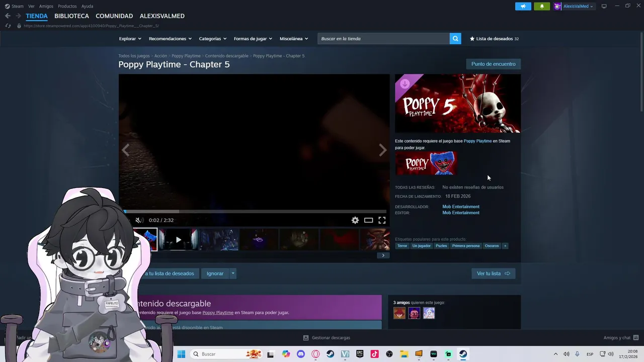Switch video to theater mode
The width and height of the screenshot is (644, 362).
pyautogui.click(x=369, y=220)
